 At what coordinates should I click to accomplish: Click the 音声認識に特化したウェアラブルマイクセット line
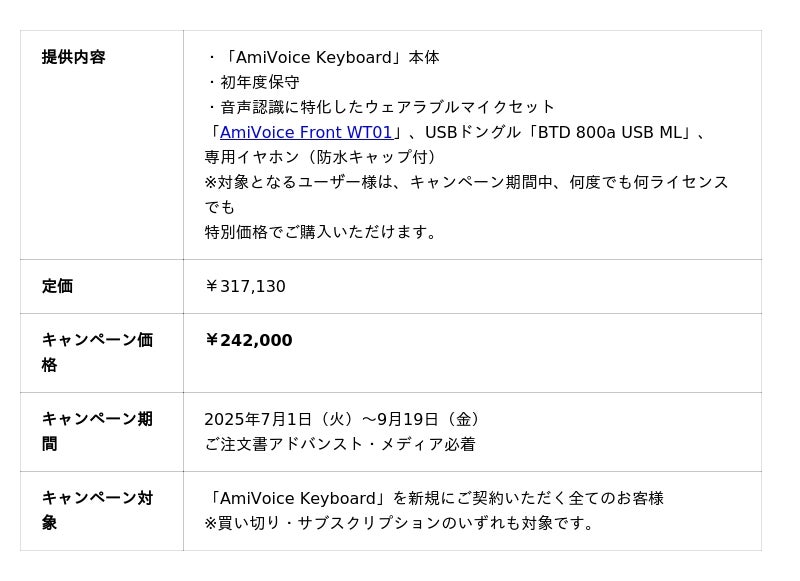[380, 107]
